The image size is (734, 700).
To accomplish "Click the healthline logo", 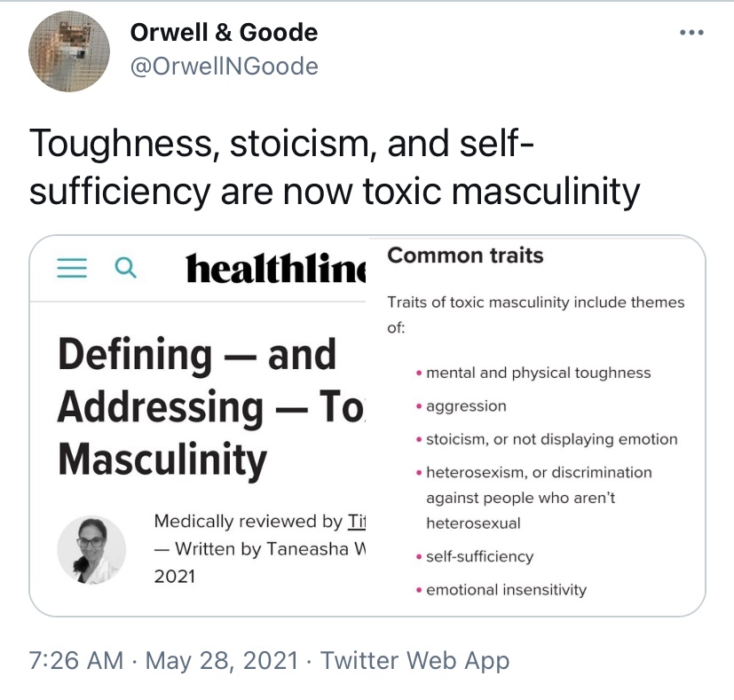I will [x=275, y=268].
